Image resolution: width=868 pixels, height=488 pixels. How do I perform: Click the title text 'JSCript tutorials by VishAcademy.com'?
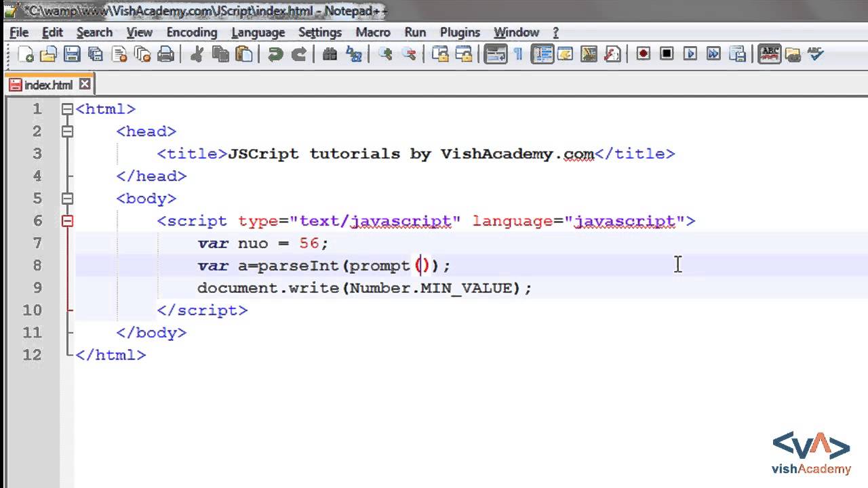[x=411, y=154]
